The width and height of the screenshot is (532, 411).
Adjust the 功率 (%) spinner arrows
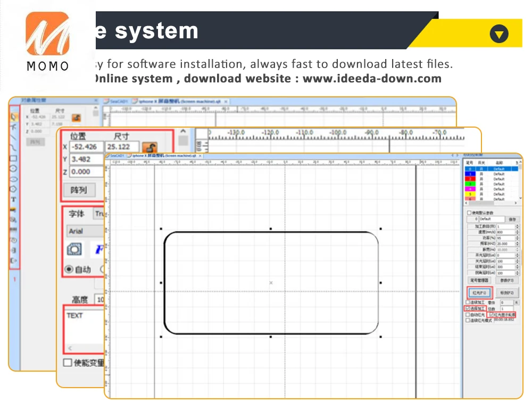[517, 238]
